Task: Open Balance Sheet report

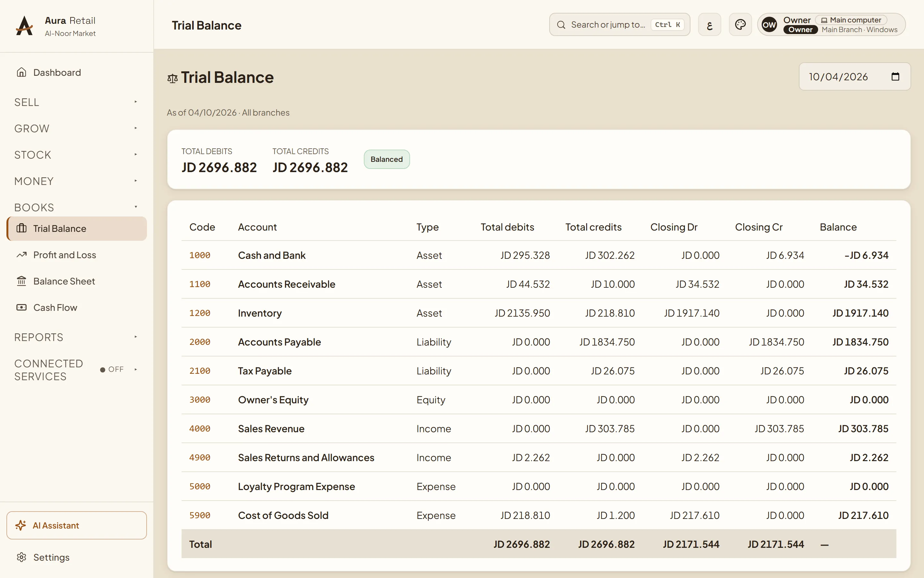Action: [76, 281]
